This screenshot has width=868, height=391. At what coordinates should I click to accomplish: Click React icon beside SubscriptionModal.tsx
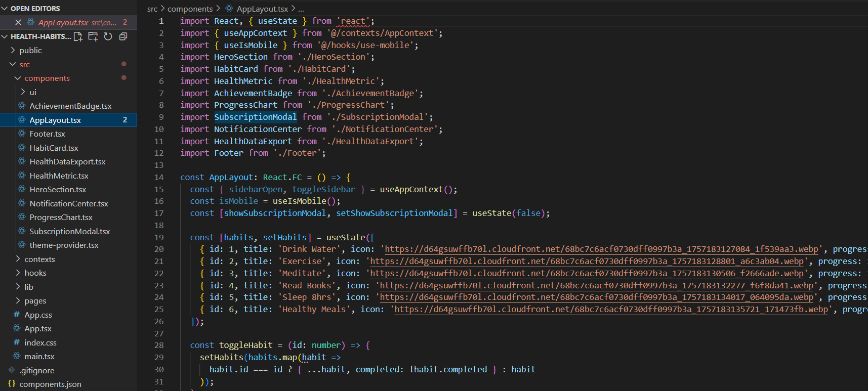pos(22,231)
